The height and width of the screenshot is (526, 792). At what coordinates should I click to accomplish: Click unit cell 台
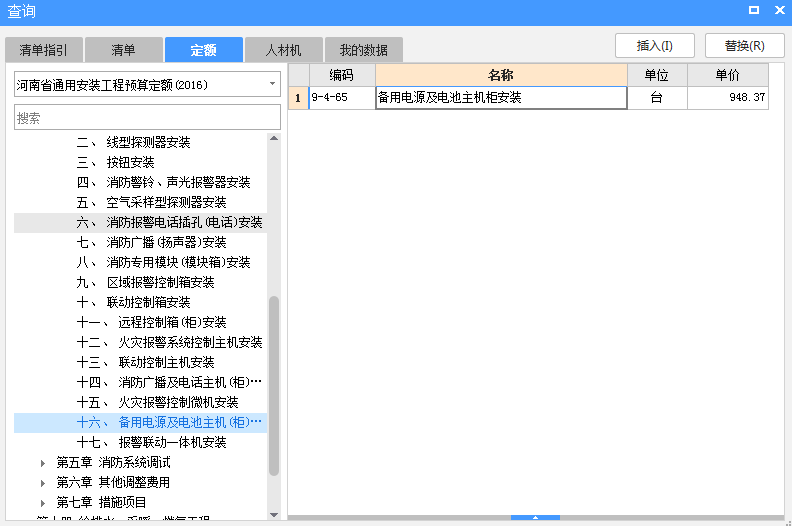657,98
